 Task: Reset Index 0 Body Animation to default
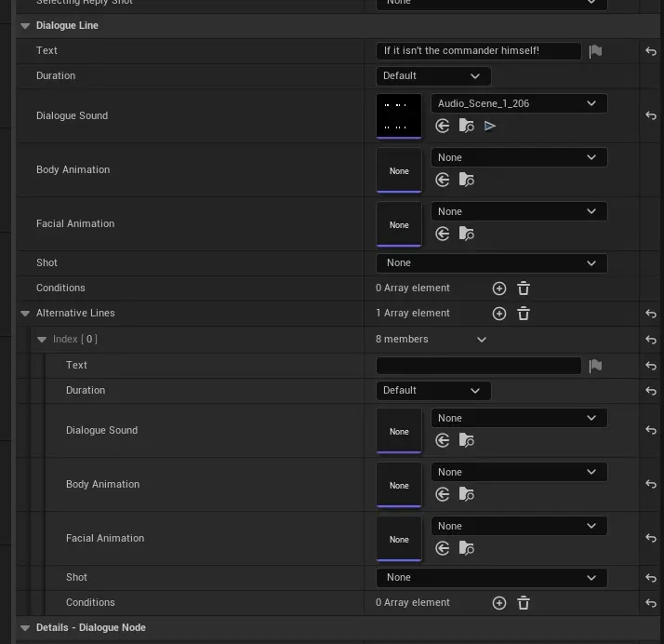coord(651,484)
